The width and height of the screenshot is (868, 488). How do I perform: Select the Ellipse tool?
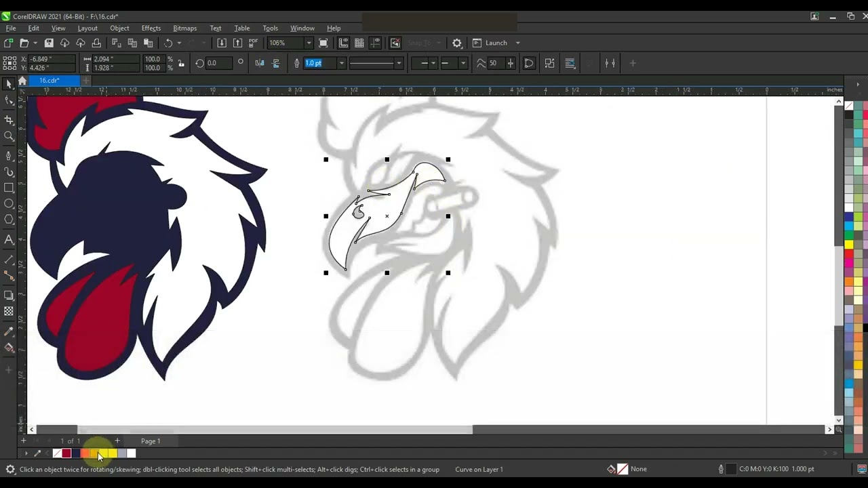point(9,203)
